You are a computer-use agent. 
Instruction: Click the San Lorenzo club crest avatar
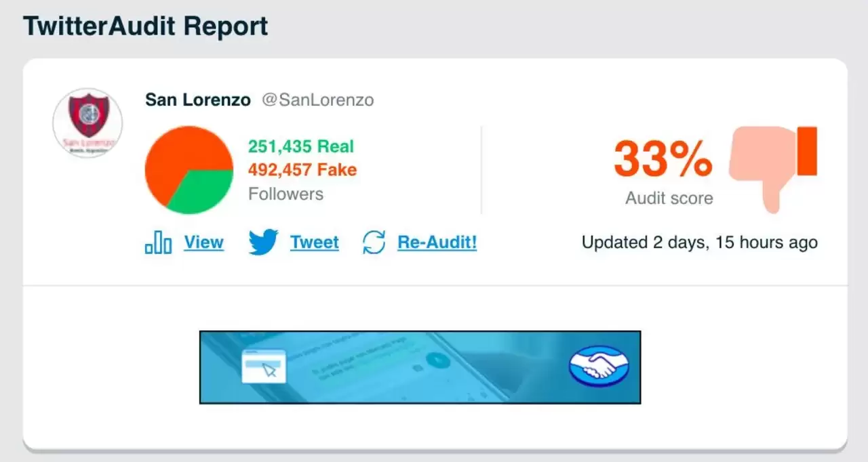pyautogui.click(x=87, y=123)
